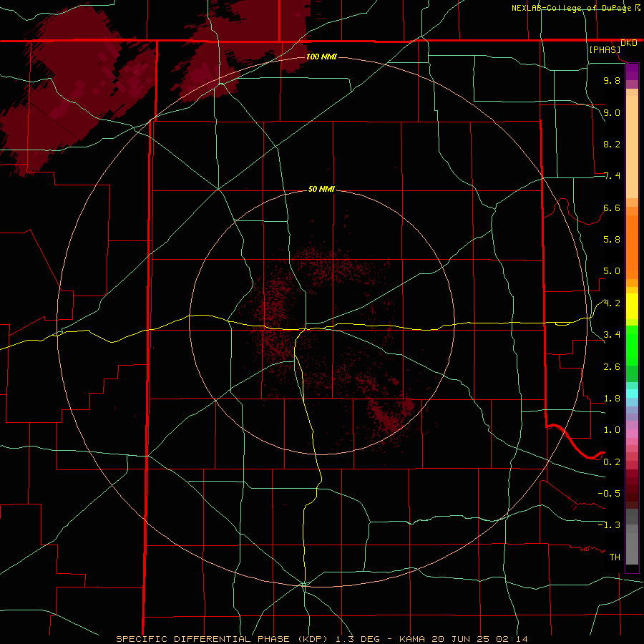Choose the 1.8 scale label

pyautogui.click(x=612, y=399)
